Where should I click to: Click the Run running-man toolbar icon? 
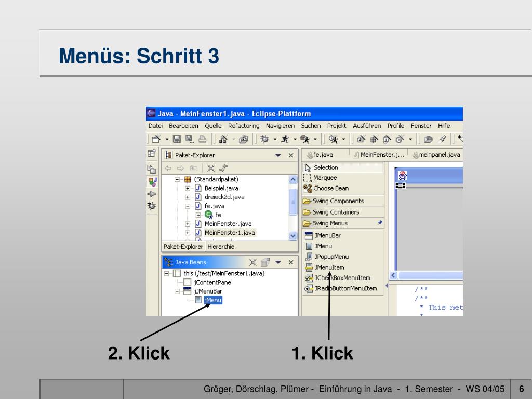pyautogui.click(x=285, y=139)
